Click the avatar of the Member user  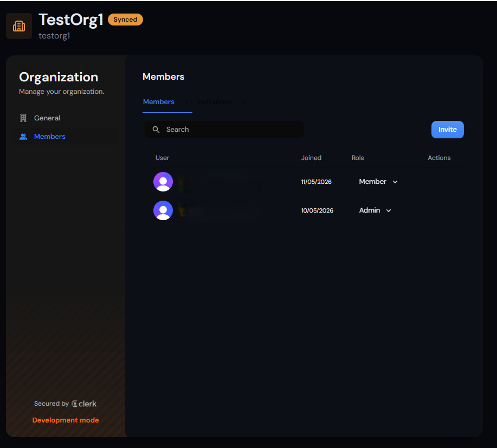click(163, 182)
